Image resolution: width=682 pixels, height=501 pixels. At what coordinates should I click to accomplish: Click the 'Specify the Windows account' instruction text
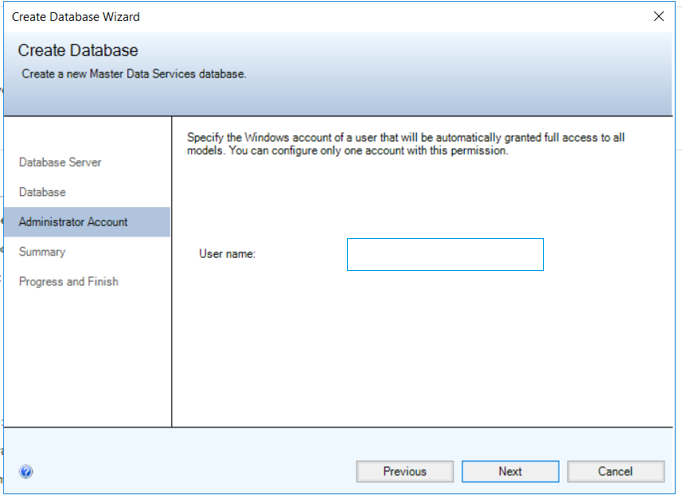(405, 144)
